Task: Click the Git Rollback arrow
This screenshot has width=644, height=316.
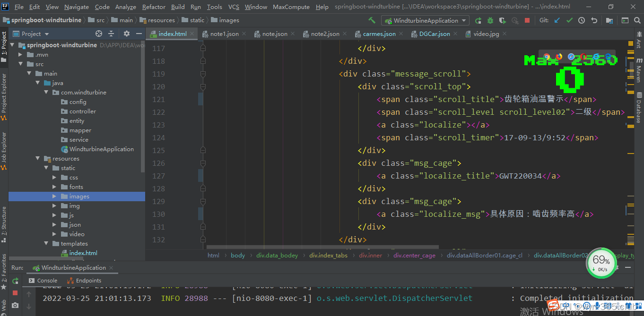Action: tap(594, 20)
